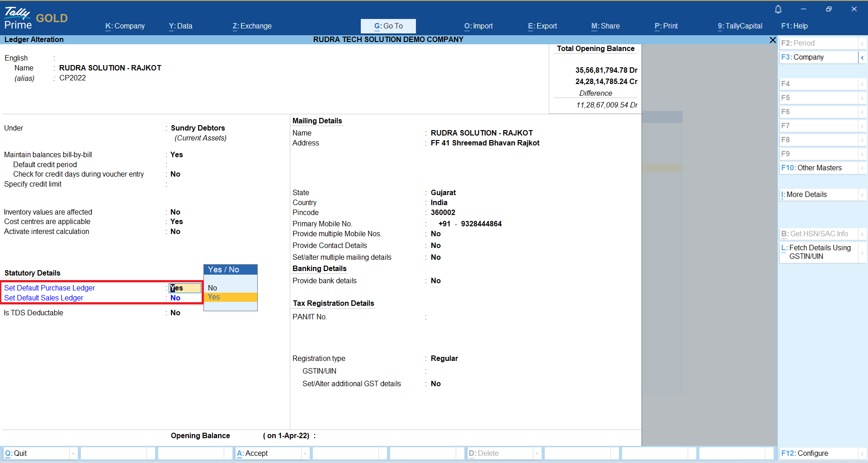Open the E: Export menu

[x=542, y=26]
